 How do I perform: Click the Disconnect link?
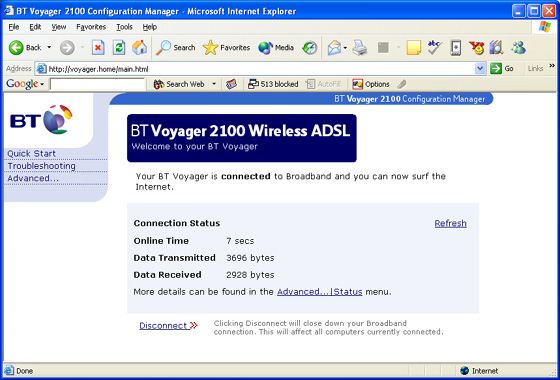pos(168,326)
